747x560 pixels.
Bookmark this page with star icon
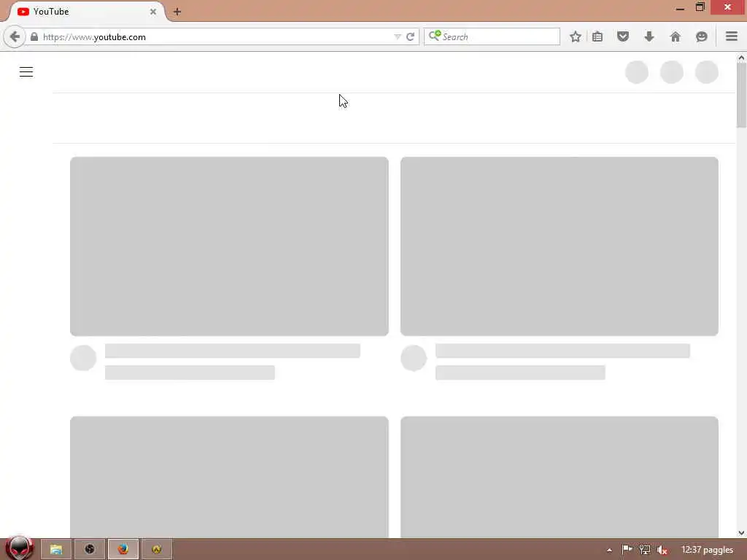(576, 36)
